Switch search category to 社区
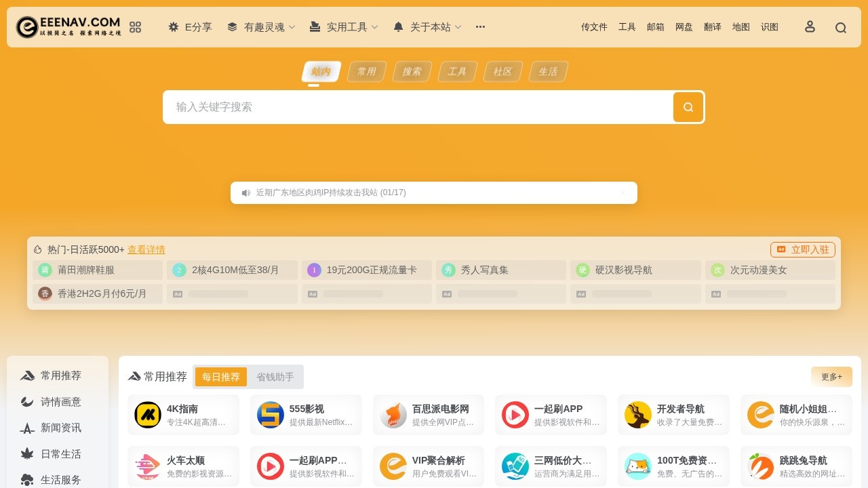The height and width of the screenshot is (488, 868). [502, 72]
